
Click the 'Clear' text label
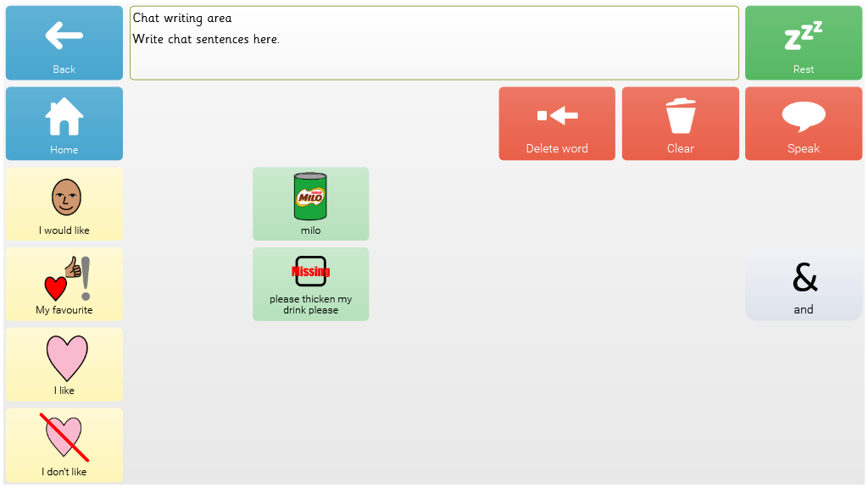[x=680, y=148]
